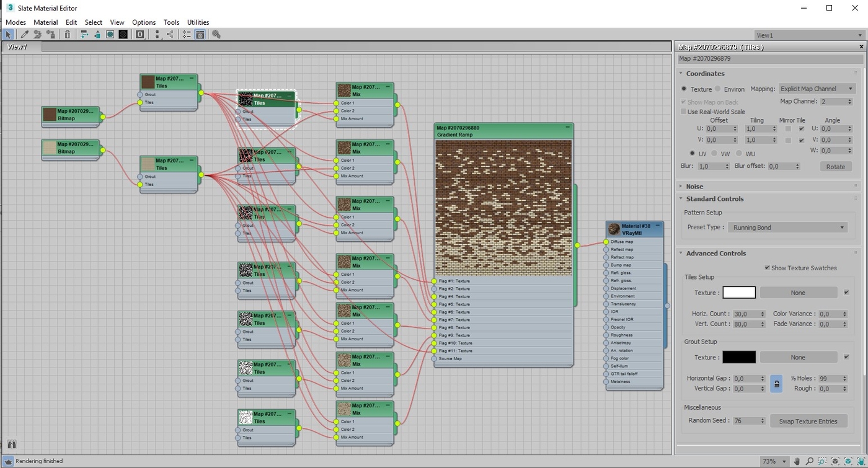Enable Use Real-World Scale checkbox
The width and height of the screenshot is (868, 468).
click(684, 112)
